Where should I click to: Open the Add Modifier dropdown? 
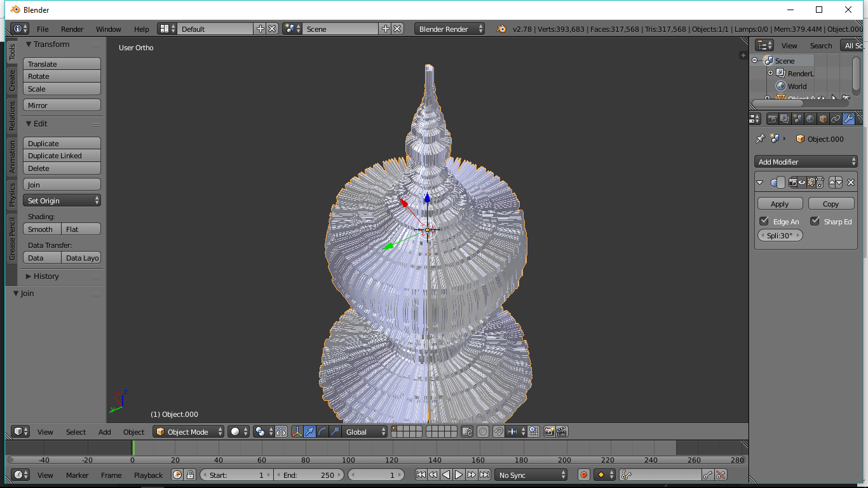(806, 162)
